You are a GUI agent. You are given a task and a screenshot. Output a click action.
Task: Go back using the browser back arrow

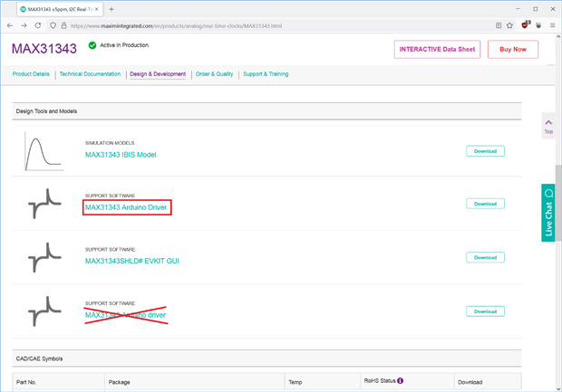pos(10,25)
